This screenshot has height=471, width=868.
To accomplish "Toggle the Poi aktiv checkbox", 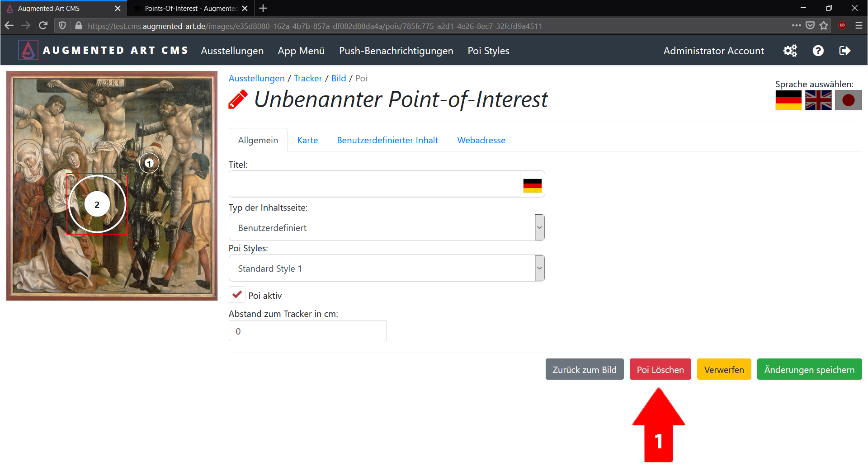I will coord(237,295).
